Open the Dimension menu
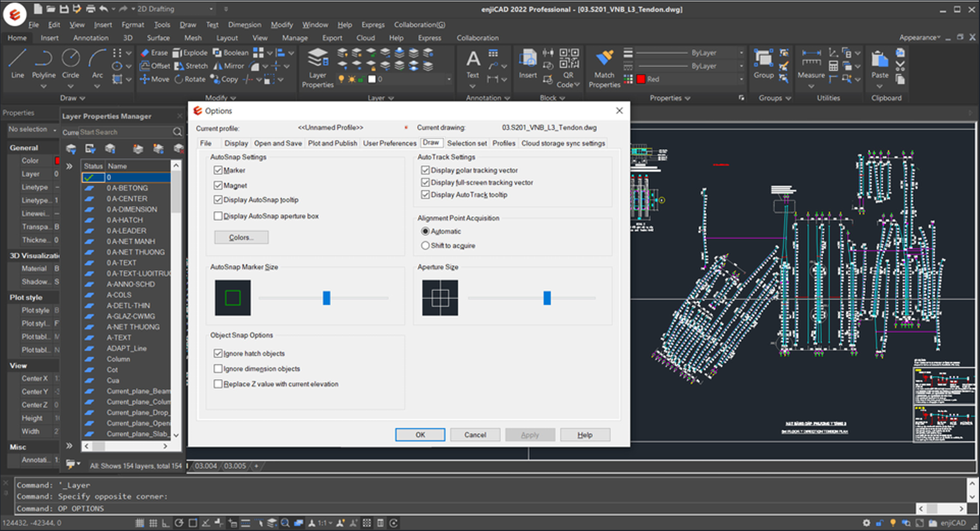The image size is (980, 531). click(244, 25)
